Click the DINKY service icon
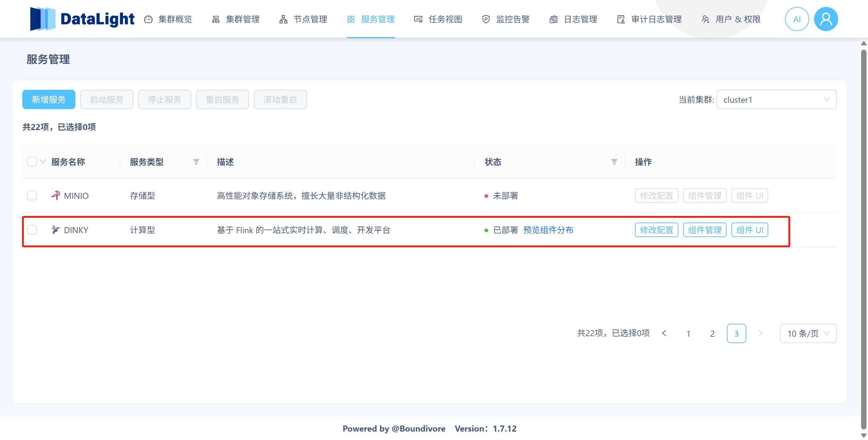This screenshot has height=440, width=868. click(x=55, y=230)
